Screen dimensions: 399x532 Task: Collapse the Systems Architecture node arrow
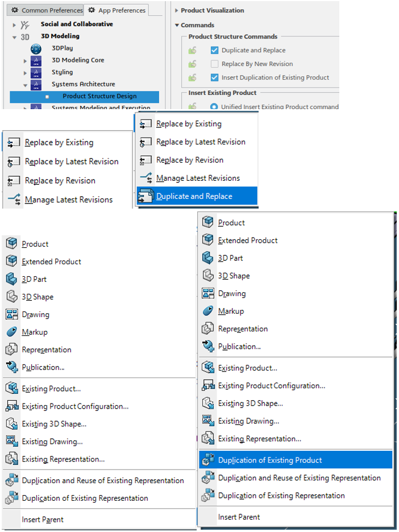25,85
